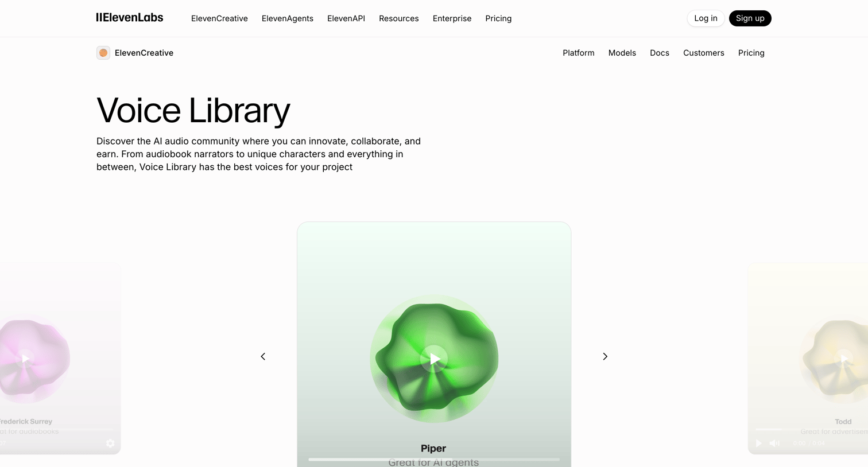Image resolution: width=868 pixels, height=467 pixels.
Task: Click the pink Frederick Surrey voice card
Action: (60, 359)
